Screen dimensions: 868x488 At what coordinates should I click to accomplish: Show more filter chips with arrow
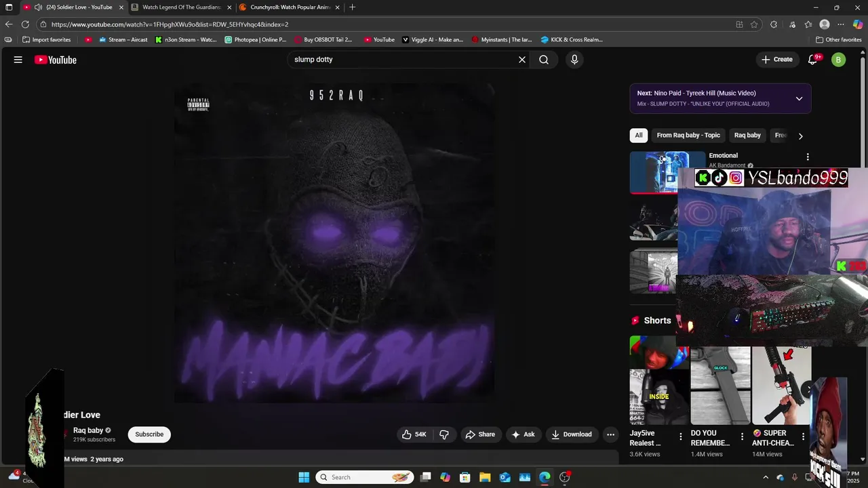800,136
